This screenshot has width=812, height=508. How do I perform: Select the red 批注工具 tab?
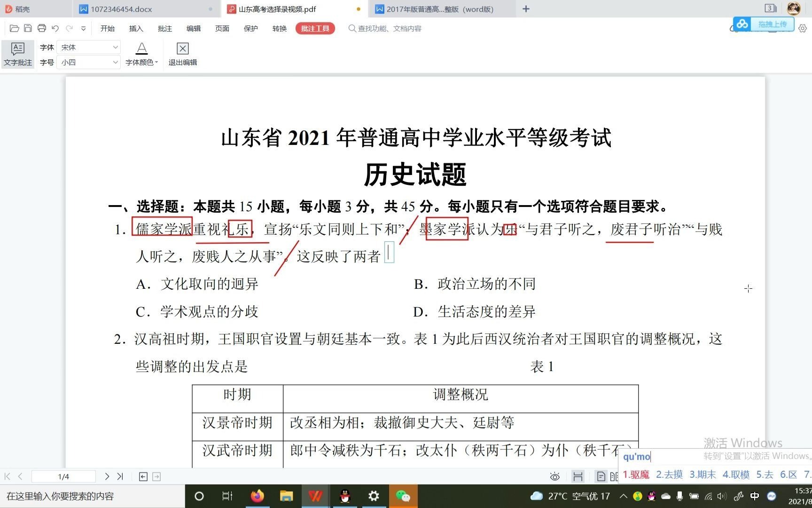coord(315,29)
